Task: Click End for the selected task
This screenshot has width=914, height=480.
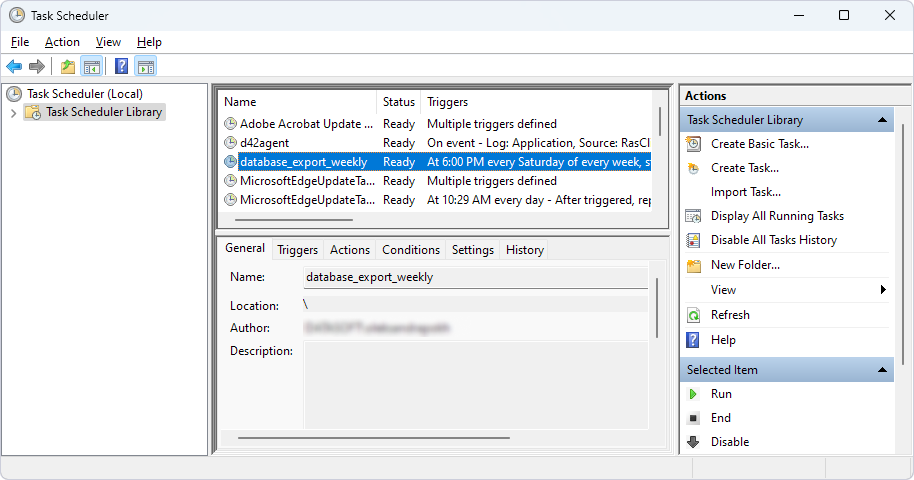Action: 720,418
